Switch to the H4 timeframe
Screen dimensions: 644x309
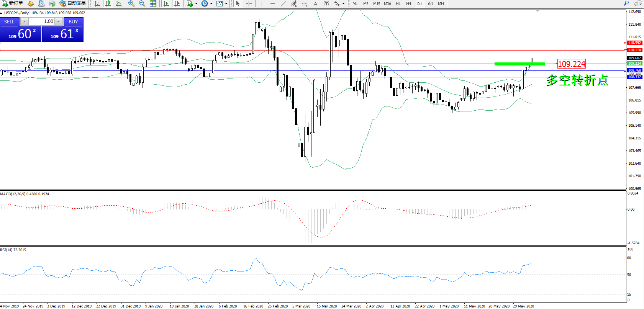click(x=408, y=3)
